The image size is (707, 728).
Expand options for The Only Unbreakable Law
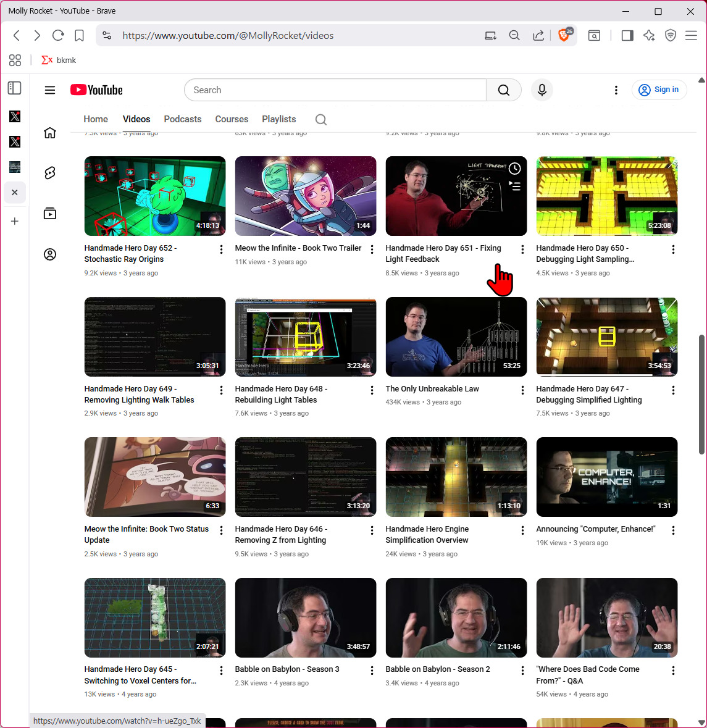(522, 390)
